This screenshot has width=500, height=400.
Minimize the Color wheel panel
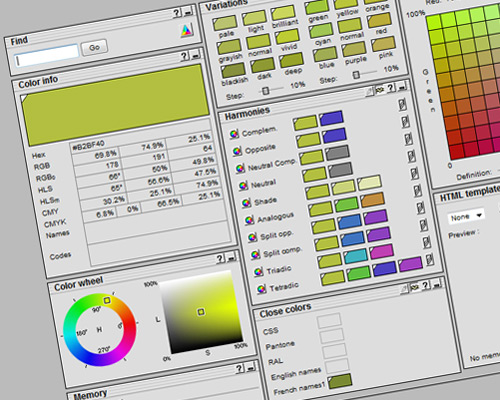231,257
